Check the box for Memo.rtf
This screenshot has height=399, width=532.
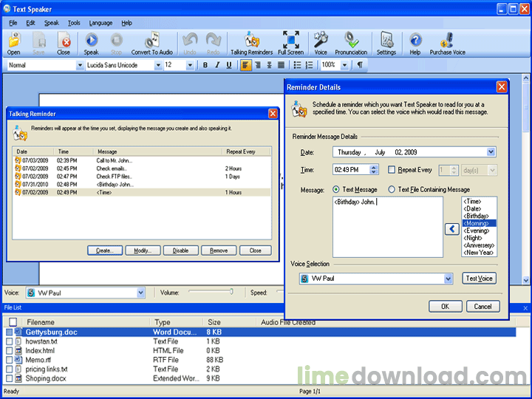tap(9, 360)
